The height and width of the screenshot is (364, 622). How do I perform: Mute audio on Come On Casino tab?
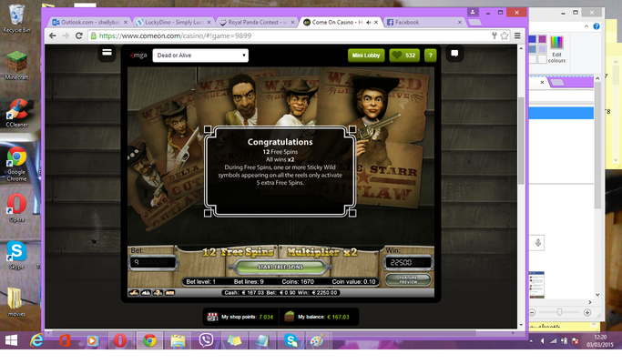tap(369, 22)
